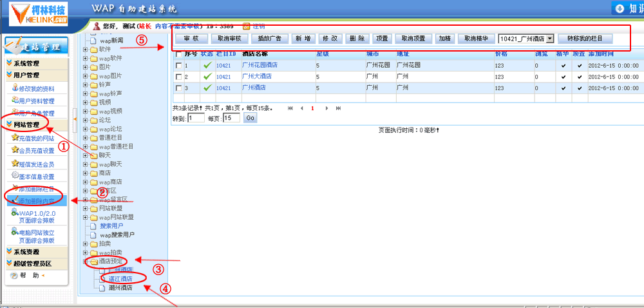
Task: Click green status check for row 3
Action: pyautogui.click(x=207, y=88)
